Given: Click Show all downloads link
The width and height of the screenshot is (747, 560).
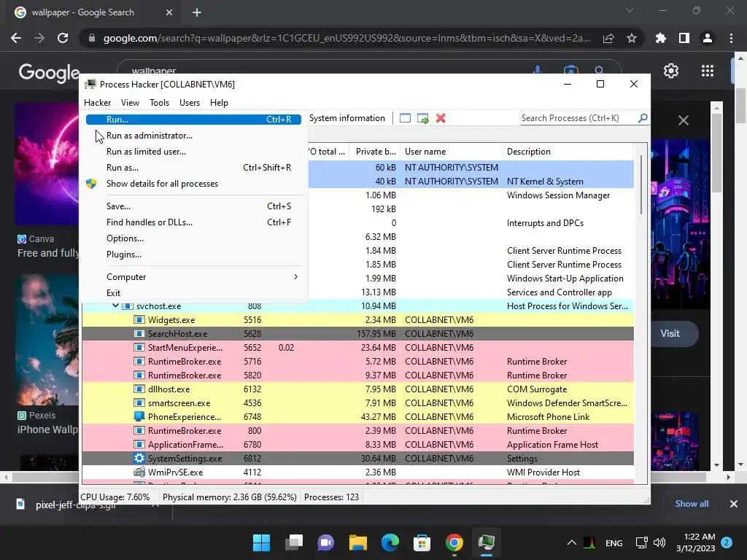Looking at the screenshot, I should [692, 504].
